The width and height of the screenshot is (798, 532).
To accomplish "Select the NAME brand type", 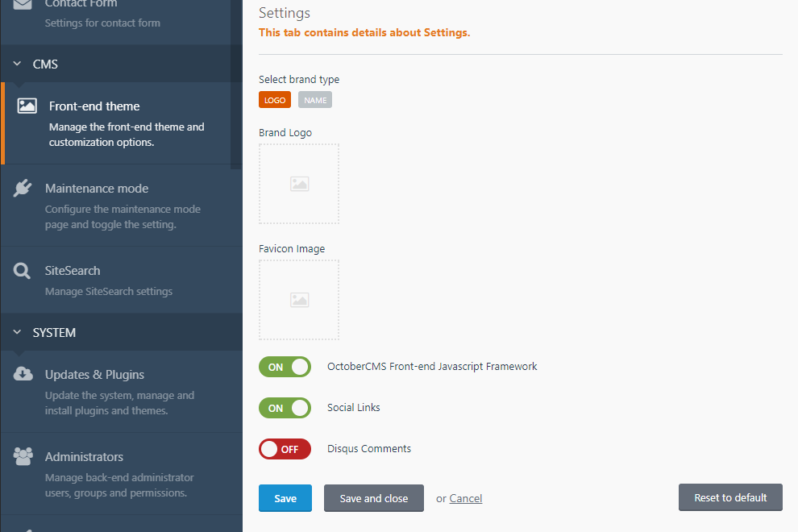I will click(315, 100).
